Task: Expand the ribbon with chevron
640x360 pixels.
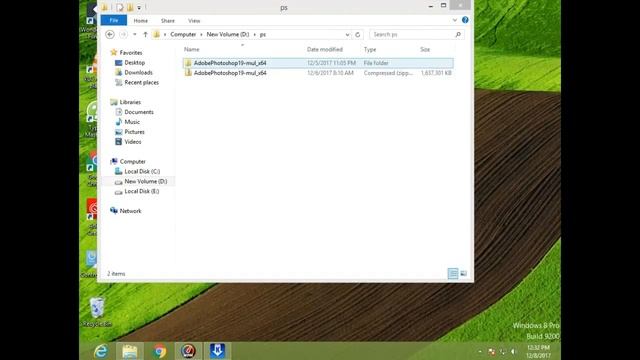Action: (x=455, y=20)
